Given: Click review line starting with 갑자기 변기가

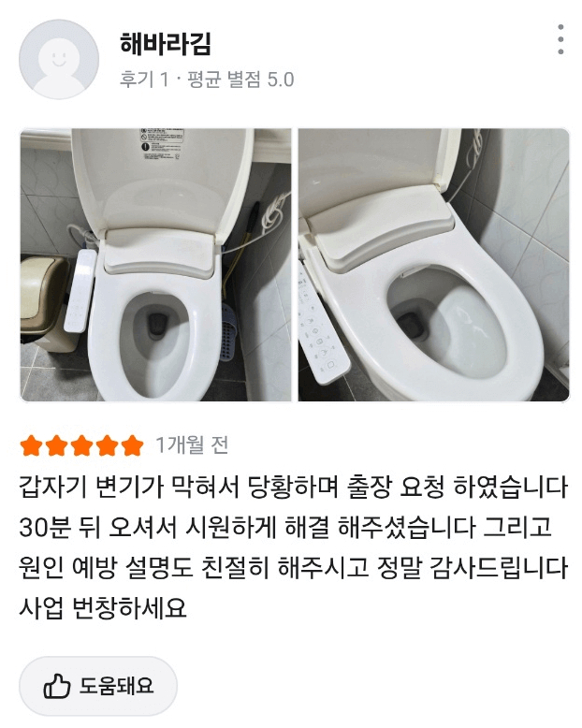Looking at the screenshot, I should pos(293,487).
